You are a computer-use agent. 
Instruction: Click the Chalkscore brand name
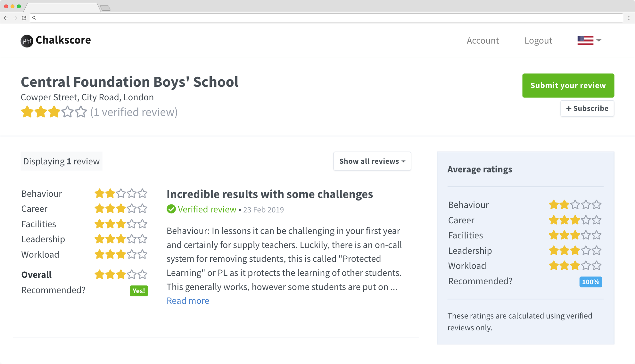point(63,40)
